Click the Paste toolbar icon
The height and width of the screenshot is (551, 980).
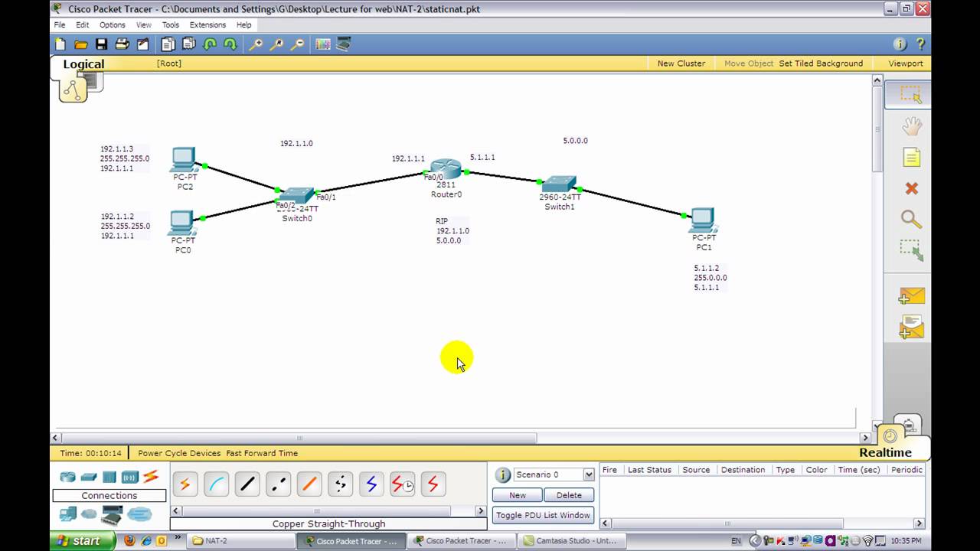(189, 44)
